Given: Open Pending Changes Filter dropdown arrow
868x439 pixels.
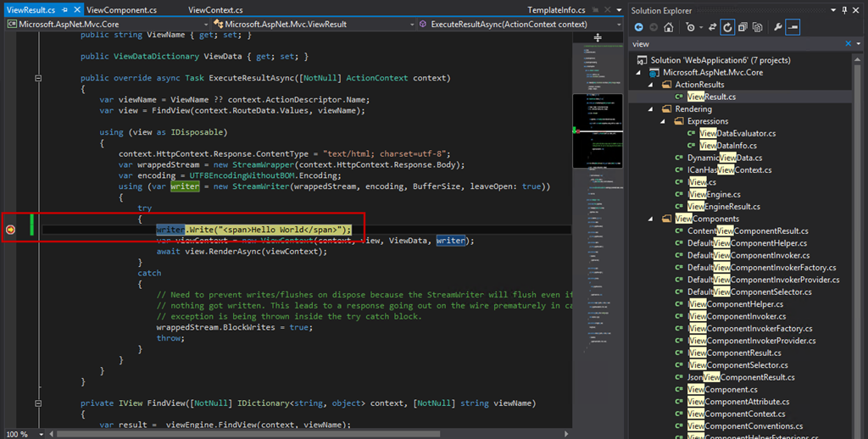Looking at the screenshot, I should (701, 27).
